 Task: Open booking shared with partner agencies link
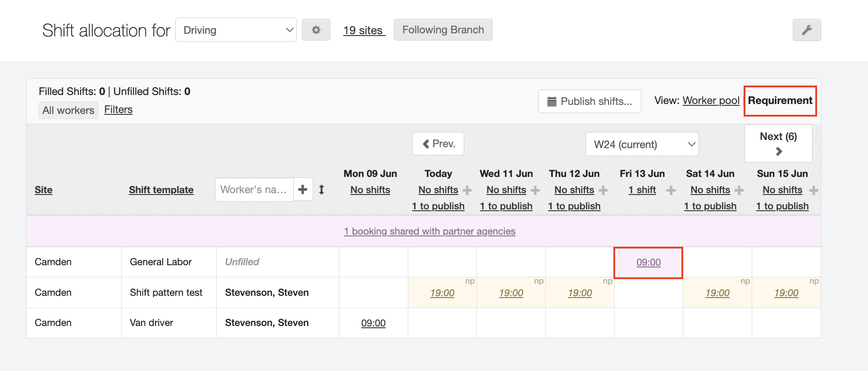(x=429, y=231)
